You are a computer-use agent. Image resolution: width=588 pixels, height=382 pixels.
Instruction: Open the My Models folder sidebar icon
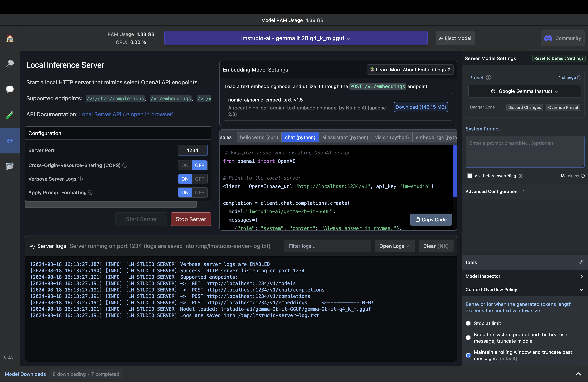click(10, 166)
